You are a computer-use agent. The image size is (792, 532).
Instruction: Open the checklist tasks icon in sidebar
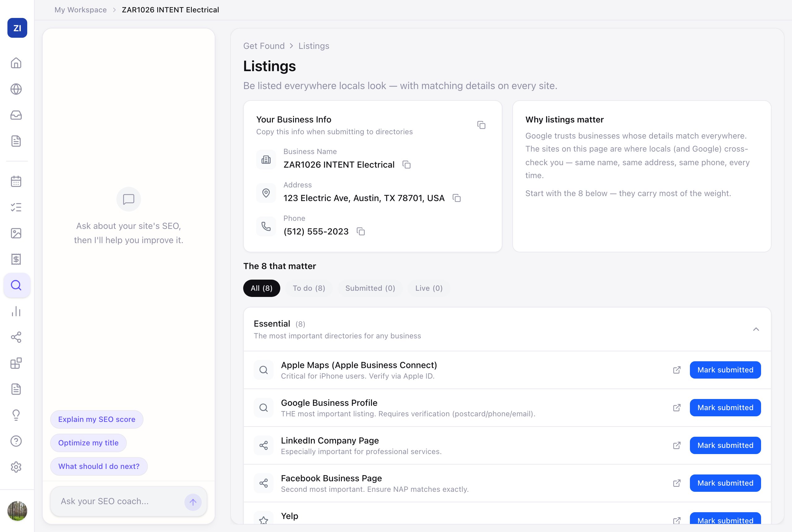coord(16,207)
